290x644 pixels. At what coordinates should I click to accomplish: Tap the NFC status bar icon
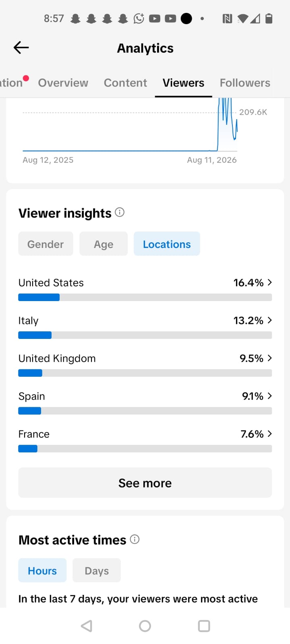(x=227, y=19)
